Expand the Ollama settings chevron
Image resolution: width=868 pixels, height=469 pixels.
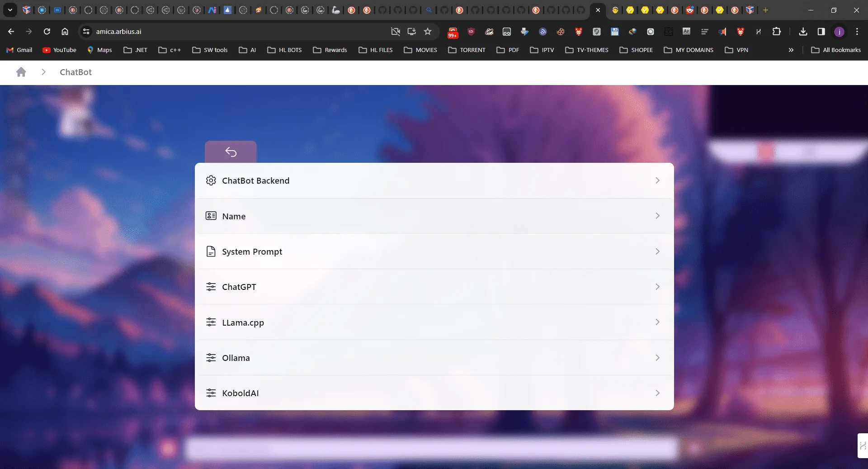tap(657, 358)
